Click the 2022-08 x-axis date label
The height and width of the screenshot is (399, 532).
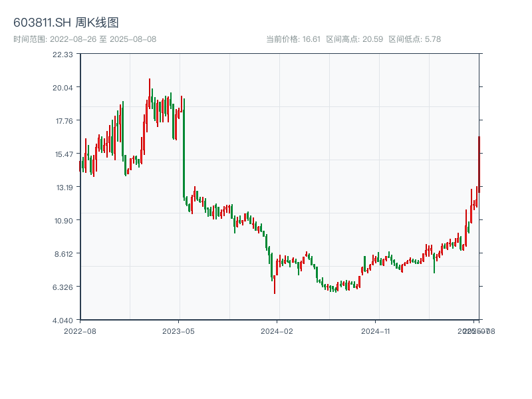80,330
